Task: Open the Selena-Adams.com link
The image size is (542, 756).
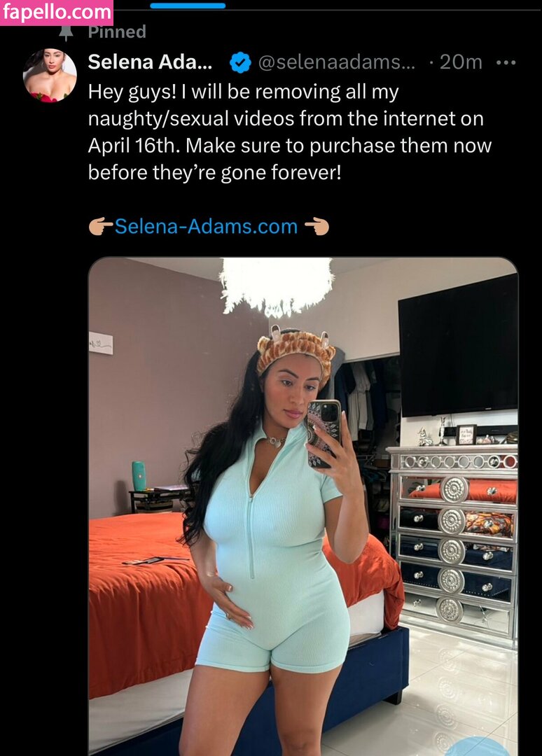Action: [206, 227]
